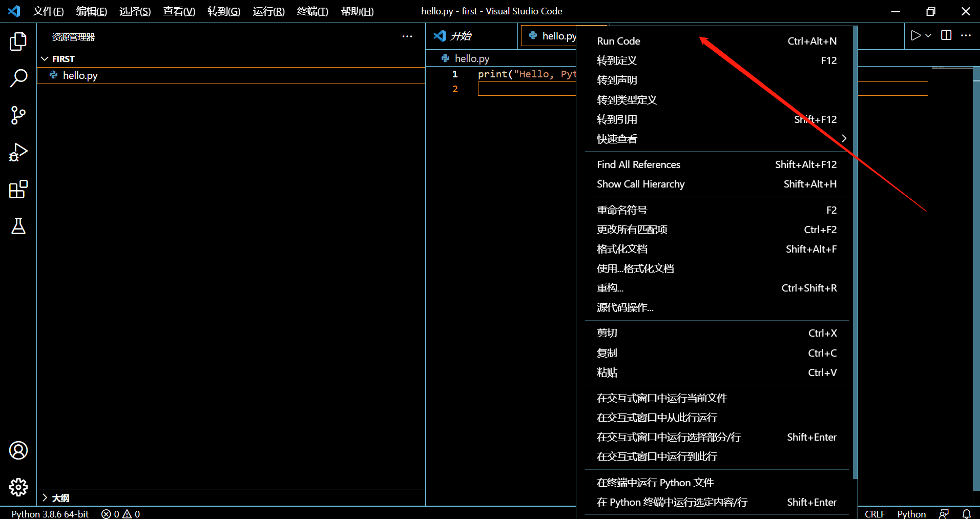Choose 在 Python 终端中运行选定内容/行
This screenshot has height=519, width=980.
tap(717, 502)
